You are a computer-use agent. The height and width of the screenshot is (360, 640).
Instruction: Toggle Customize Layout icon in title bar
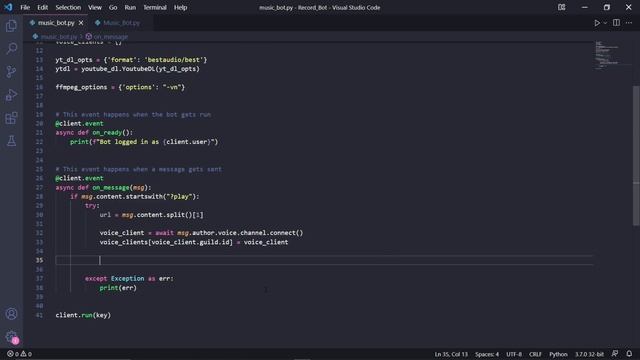562,7
